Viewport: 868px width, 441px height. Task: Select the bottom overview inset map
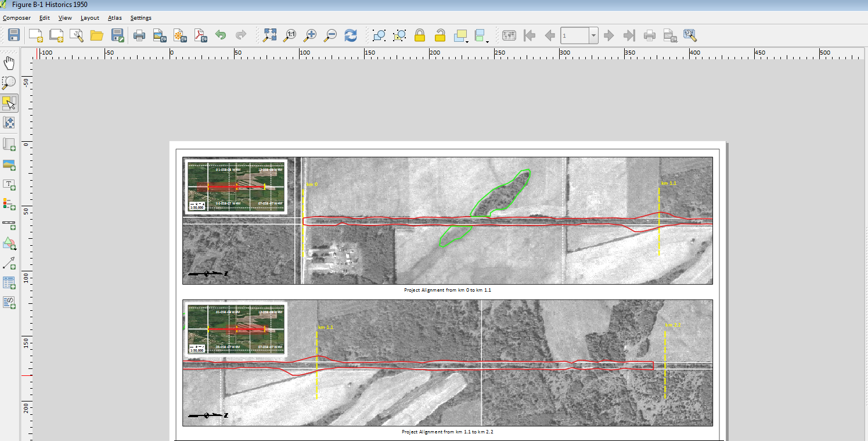click(x=236, y=329)
